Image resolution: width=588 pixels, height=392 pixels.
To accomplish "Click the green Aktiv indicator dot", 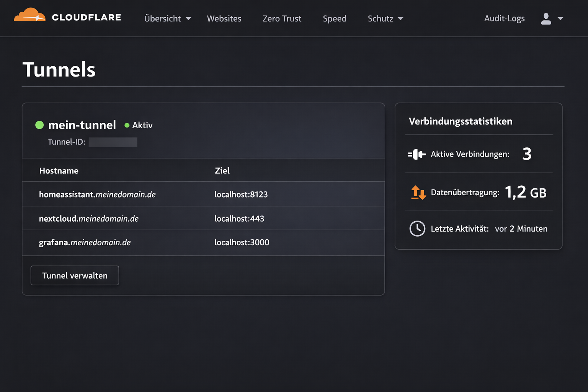I will [127, 125].
